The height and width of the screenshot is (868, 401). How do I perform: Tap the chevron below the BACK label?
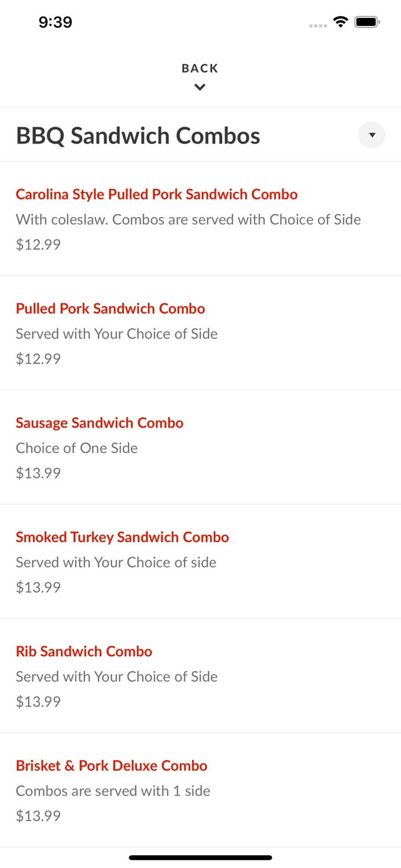tap(200, 87)
